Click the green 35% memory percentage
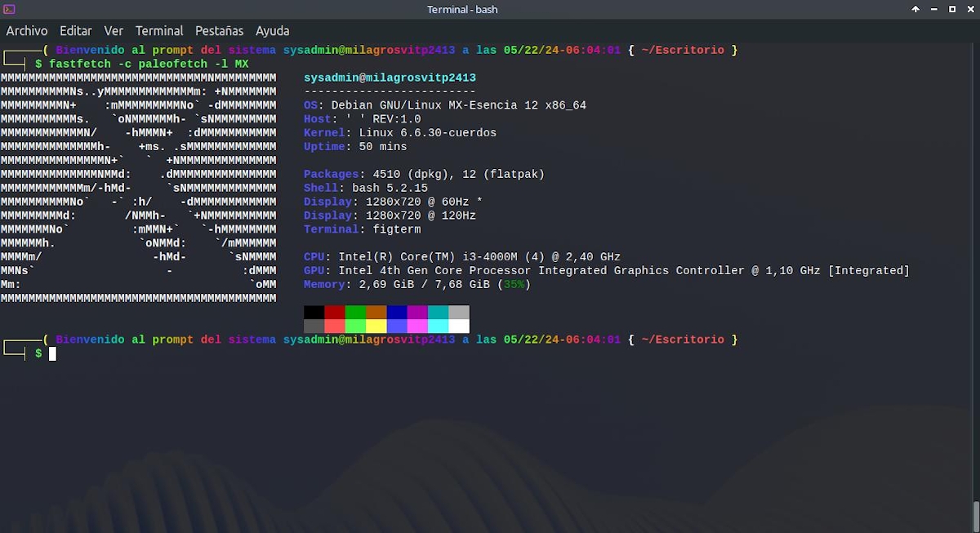Viewport: 980px width, 533px height. (x=515, y=284)
